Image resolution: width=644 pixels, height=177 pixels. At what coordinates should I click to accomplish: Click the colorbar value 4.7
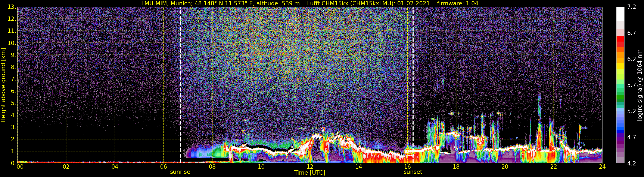[632, 137]
